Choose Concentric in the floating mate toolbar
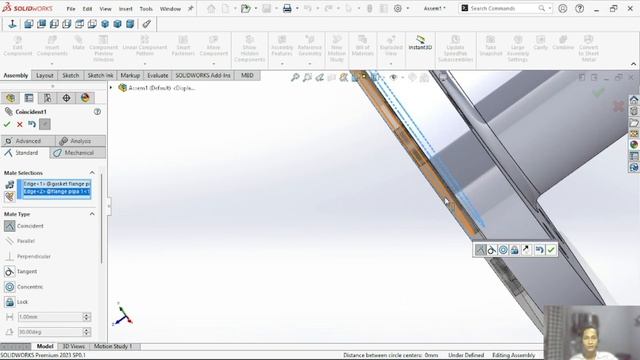 (x=503, y=250)
